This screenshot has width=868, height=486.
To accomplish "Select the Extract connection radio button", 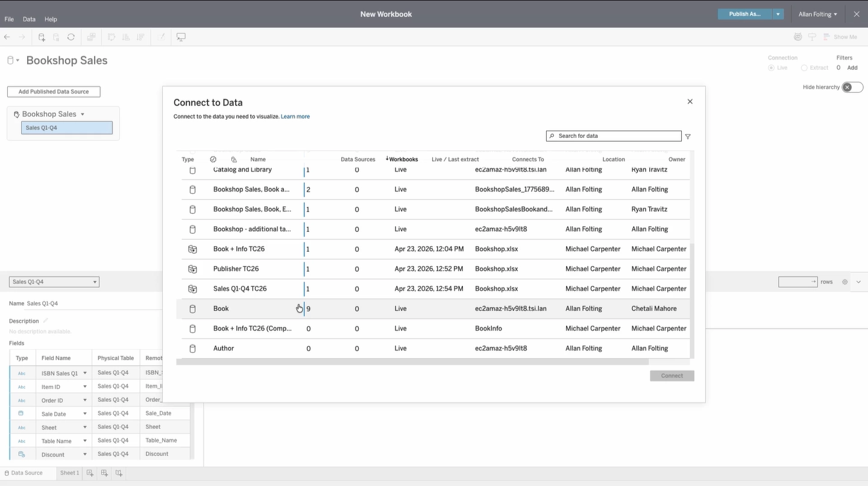I will point(804,68).
